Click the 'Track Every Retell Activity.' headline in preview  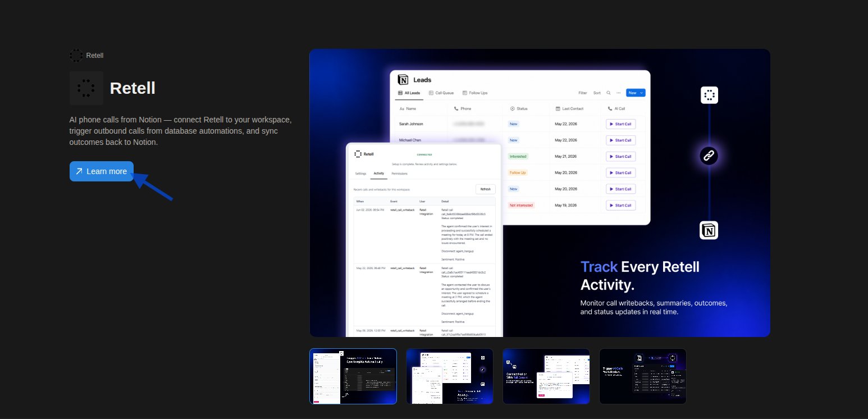coord(640,276)
